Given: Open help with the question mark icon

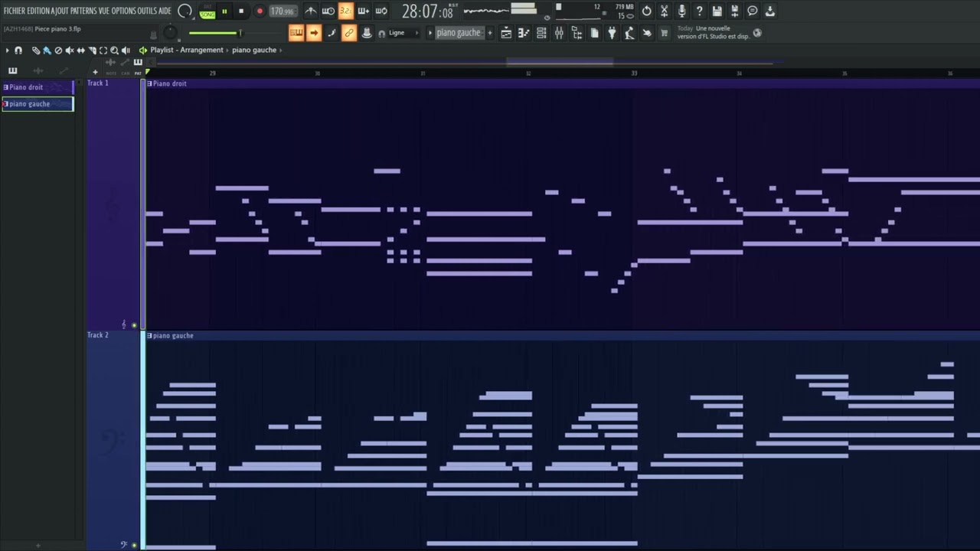Looking at the screenshot, I should (699, 11).
